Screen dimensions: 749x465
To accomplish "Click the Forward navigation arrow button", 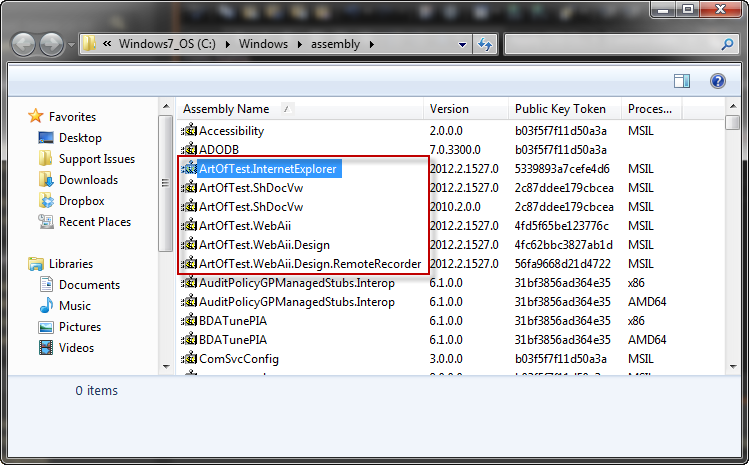I will [x=51, y=44].
